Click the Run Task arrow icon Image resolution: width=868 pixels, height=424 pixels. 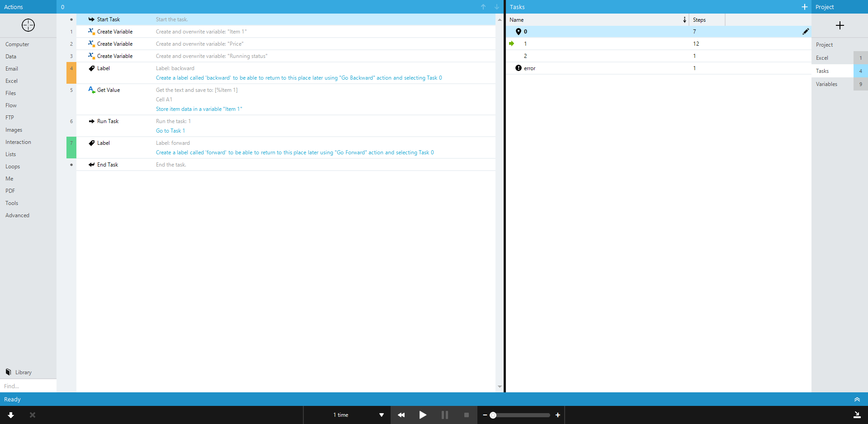tap(92, 121)
